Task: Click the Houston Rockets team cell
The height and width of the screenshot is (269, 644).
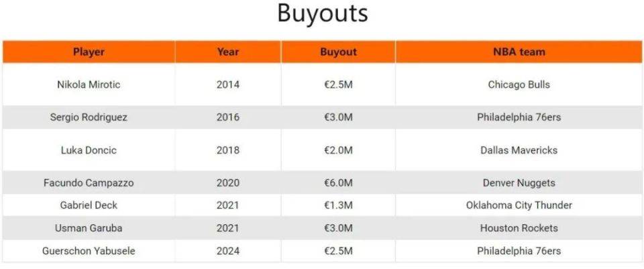Action: pyautogui.click(x=519, y=228)
